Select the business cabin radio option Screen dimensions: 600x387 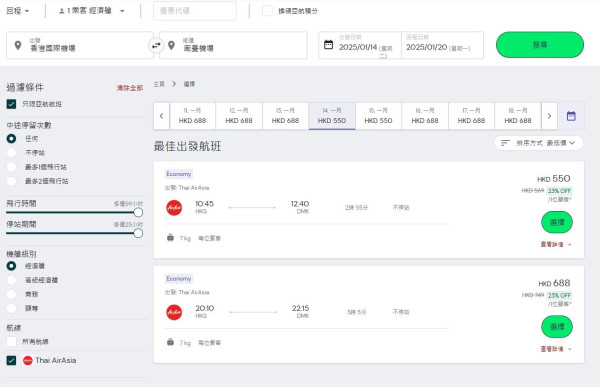coord(11,294)
